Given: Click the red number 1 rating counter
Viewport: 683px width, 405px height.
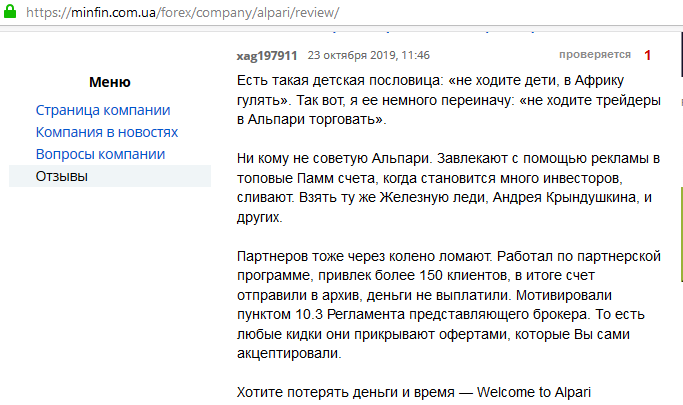Looking at the screenshot, I should (x=647, y=55).
